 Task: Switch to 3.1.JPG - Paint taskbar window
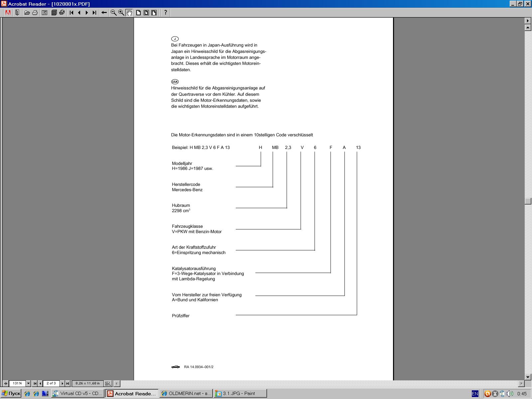[240, 394]
